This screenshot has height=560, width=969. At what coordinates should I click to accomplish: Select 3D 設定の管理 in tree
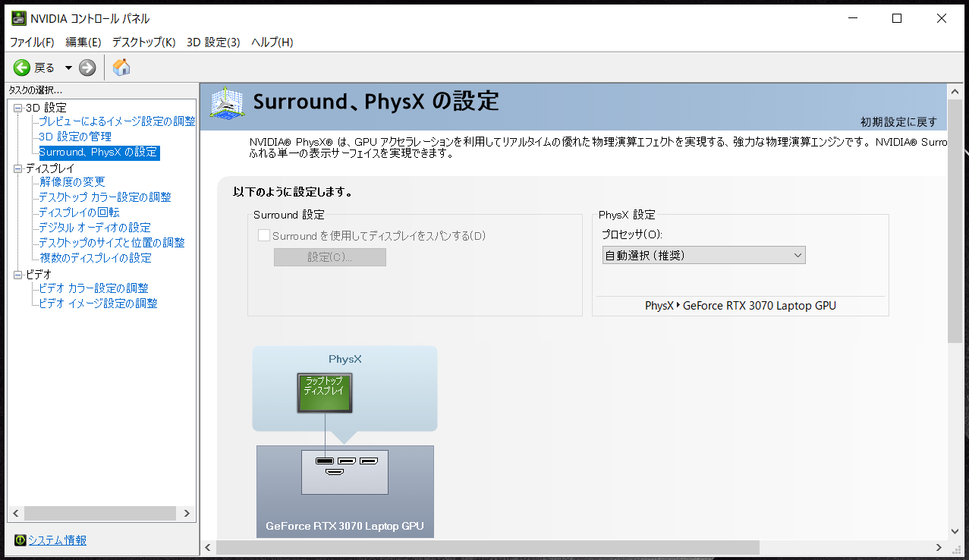tap(75, 137)
